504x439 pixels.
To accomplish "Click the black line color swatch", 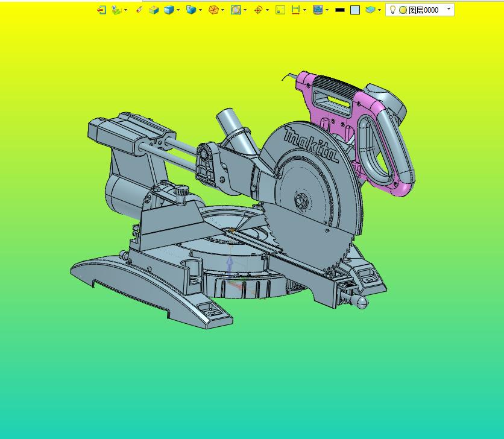I will pyautogui.click(x=340, y=10).
